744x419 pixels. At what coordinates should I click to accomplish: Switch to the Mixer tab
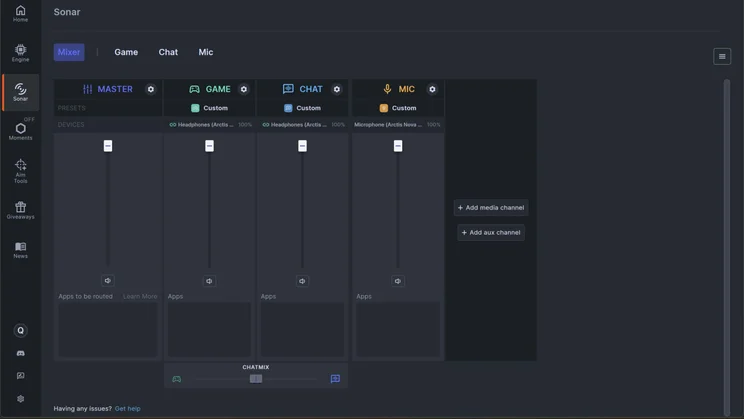[x=69, y=52]
